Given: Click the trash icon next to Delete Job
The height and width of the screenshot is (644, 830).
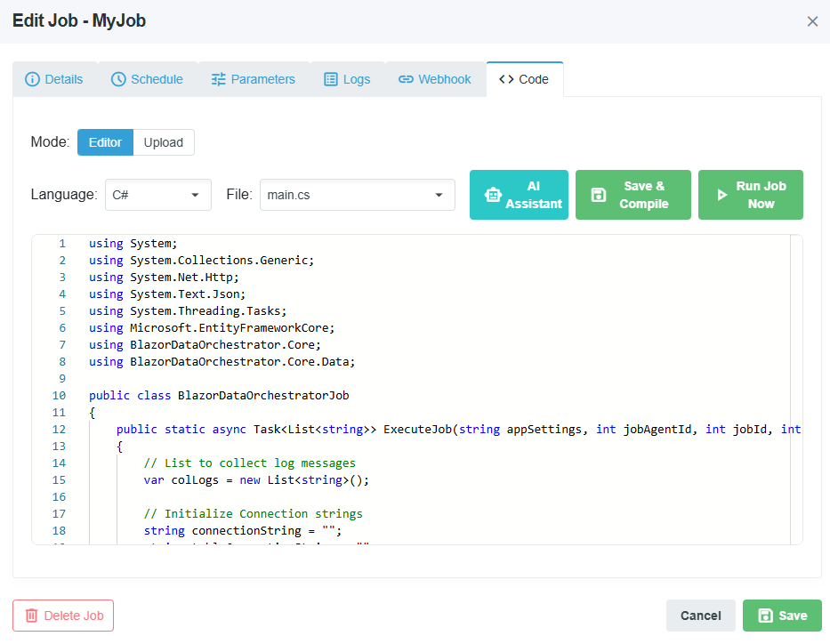Looking at the screenshot, I should pos(33,616).
